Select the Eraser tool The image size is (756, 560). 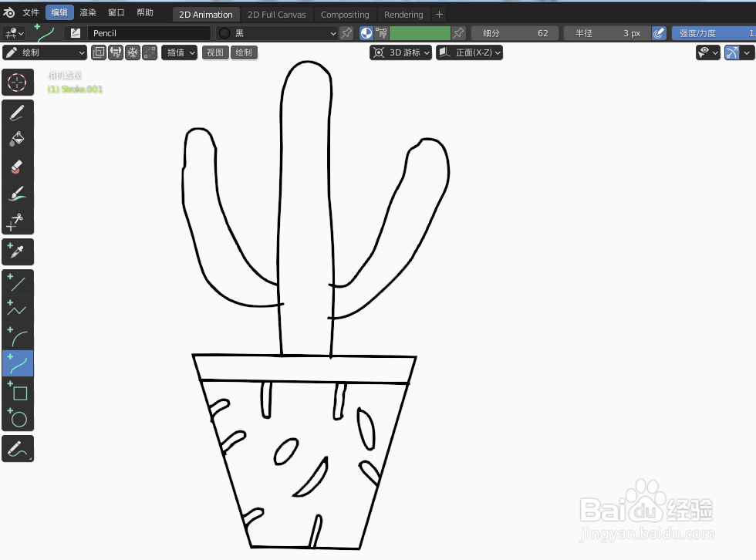point(17,167)
